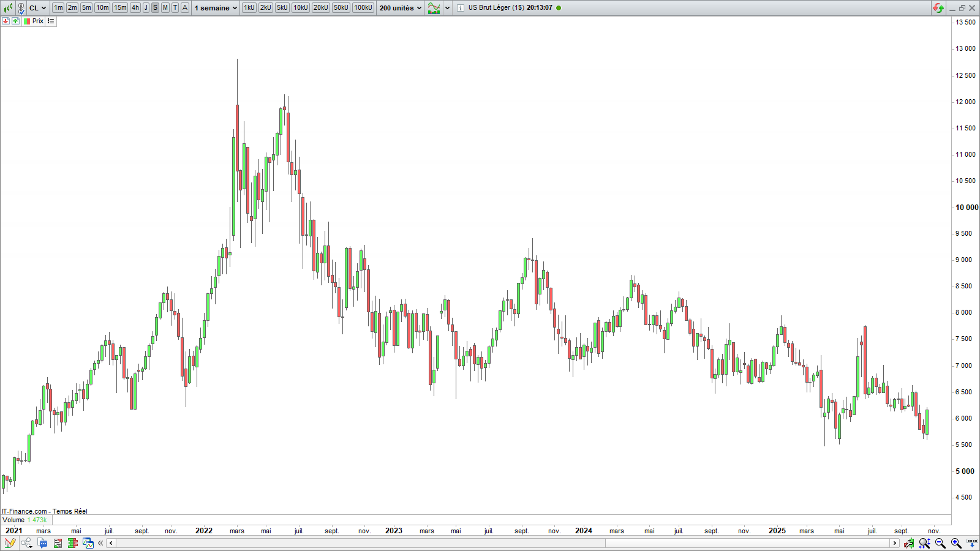Expand the 200 unités dropdown
980x551 pixels.
pyautogui.click(x=399, y=8)
